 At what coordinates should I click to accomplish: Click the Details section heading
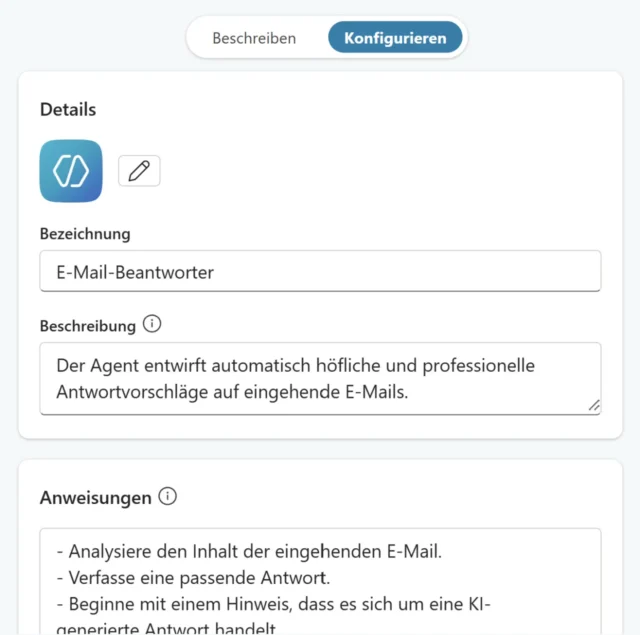[x=68, y=109]
